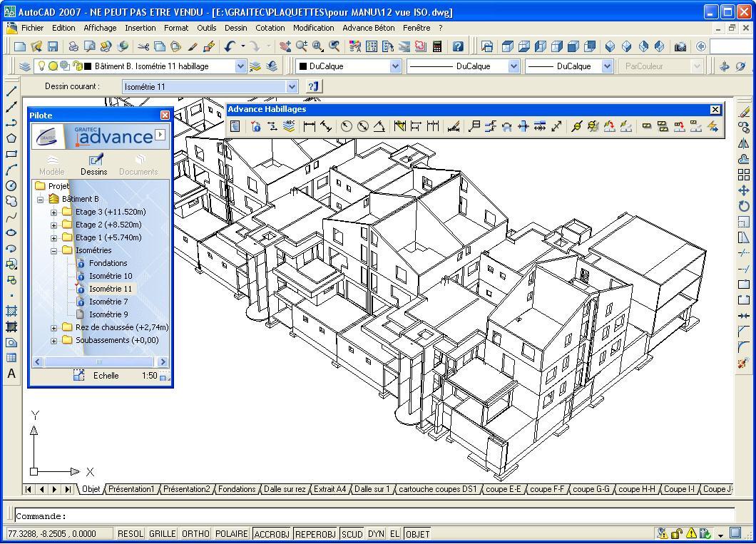Open the camera icon in the view toolbar
The height and width of the screenshot is (544, 756).
pos(680,47)
